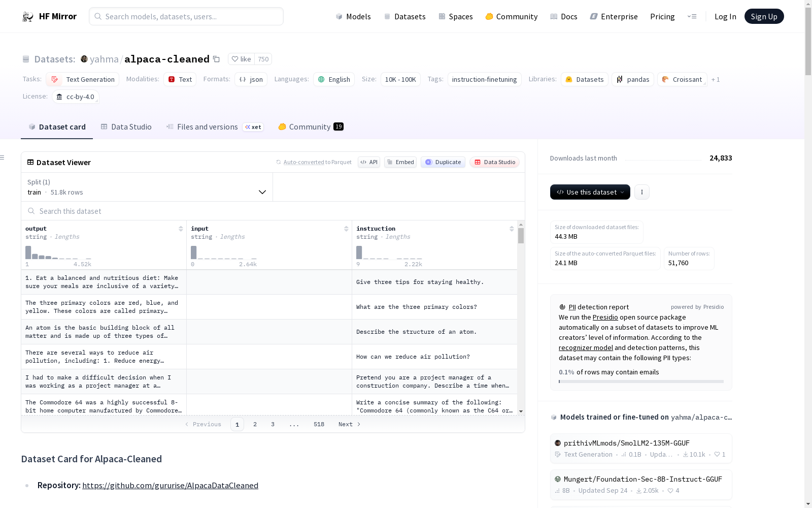Open the prithivMLmods/SmolLM2-135M-GGUF model card

(x=641, y=449)
